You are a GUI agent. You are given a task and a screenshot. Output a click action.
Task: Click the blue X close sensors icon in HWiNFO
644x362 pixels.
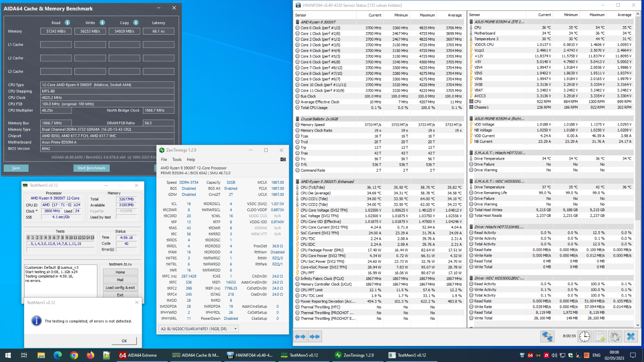point(631,336)
